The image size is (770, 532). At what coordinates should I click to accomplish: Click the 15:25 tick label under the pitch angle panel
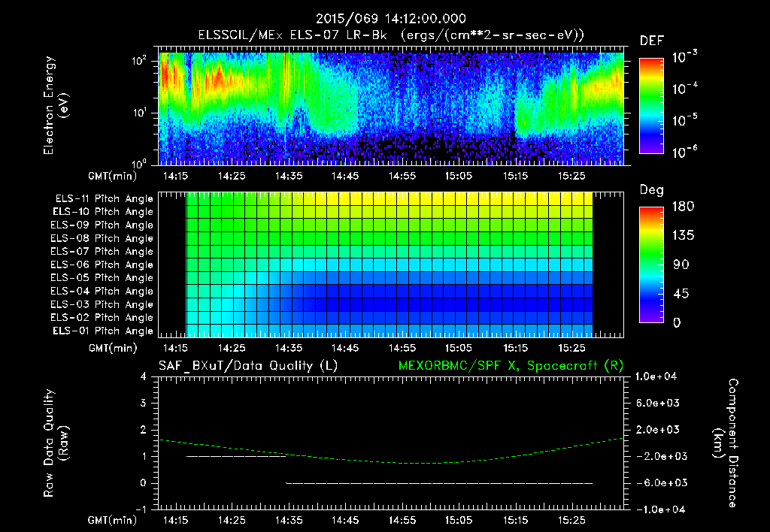[572, 349]
